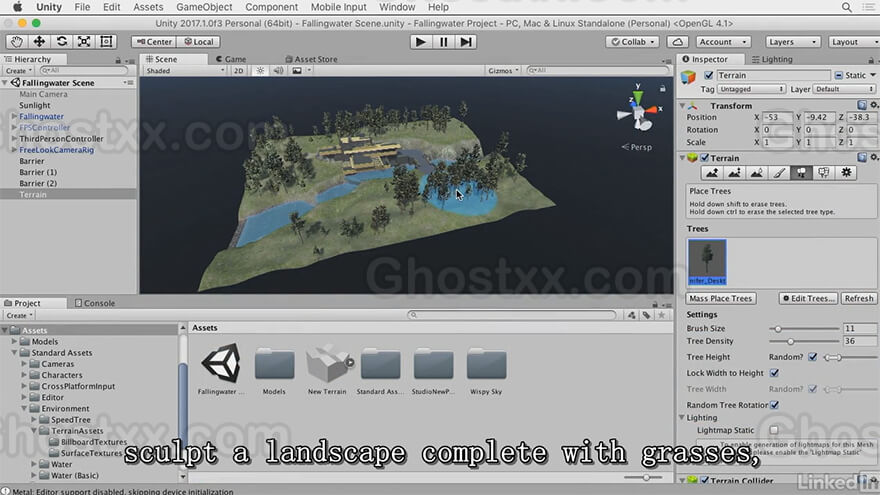
Task: Adjust the Brush Size slider
Action: [804, 329]
